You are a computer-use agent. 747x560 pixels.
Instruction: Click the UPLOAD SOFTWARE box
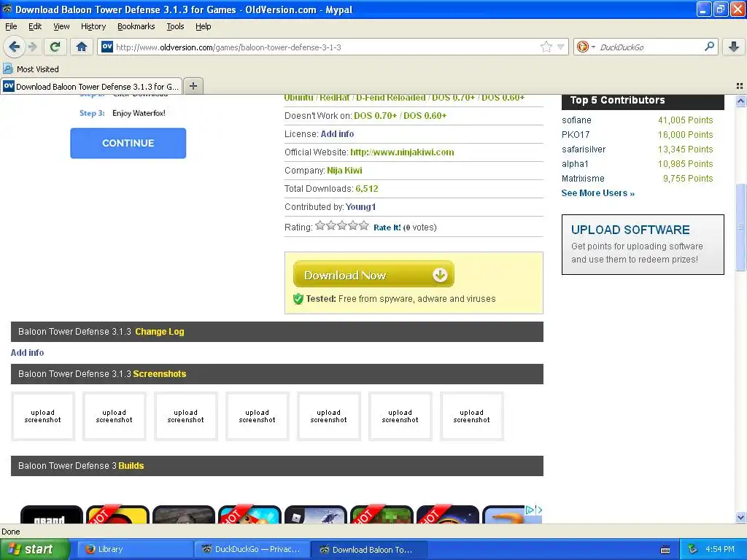[x=643, y=244]
